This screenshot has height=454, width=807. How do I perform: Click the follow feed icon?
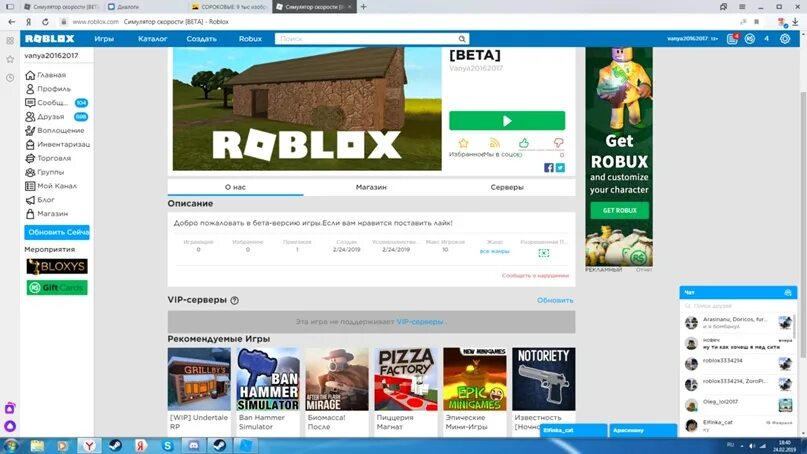[x=495, y=143]
